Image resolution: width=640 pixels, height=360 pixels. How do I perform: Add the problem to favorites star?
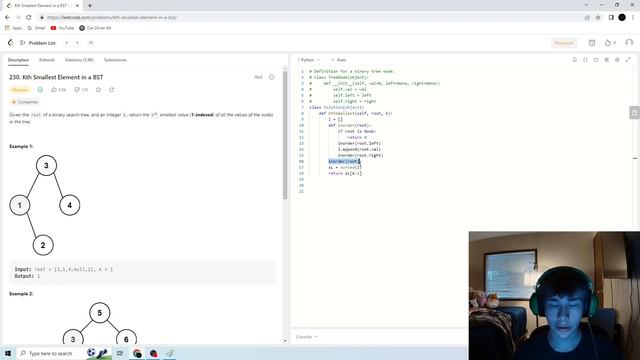tap(98, 90)
